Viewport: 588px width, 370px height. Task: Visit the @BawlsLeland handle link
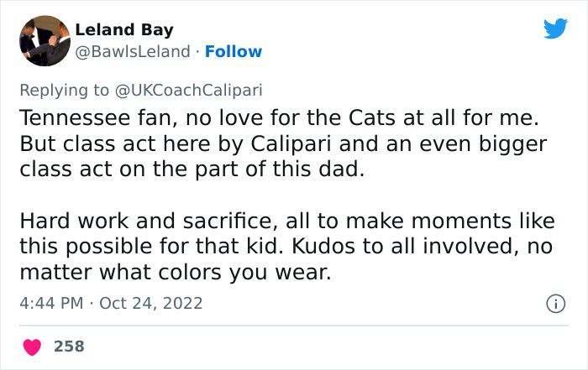(x=133, y=52)
